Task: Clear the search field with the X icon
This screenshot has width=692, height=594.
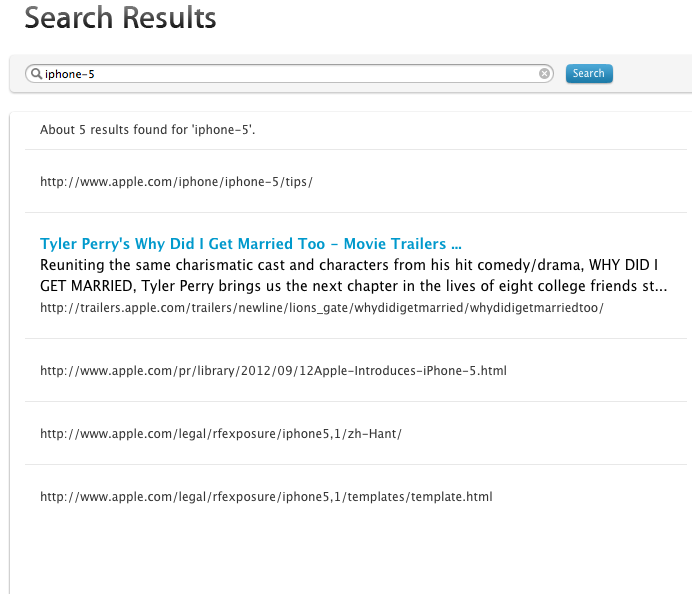Action: tap(544, 74)
